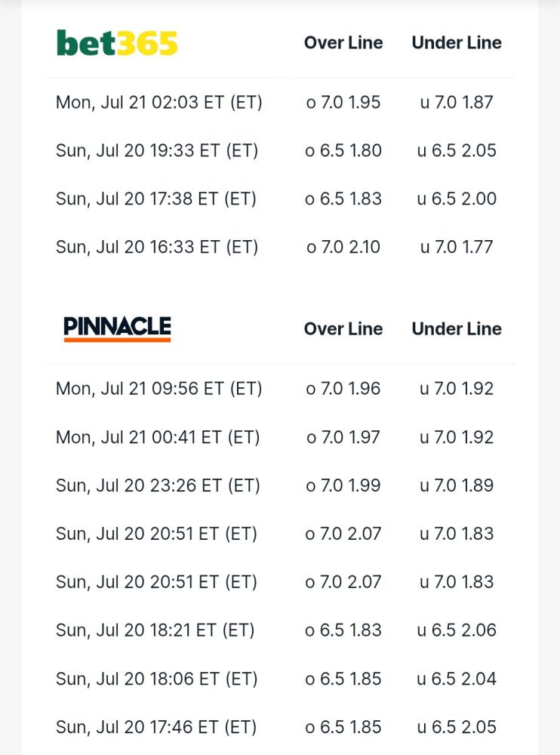Select bet365 under odds u 6.5 2.00

457,199
